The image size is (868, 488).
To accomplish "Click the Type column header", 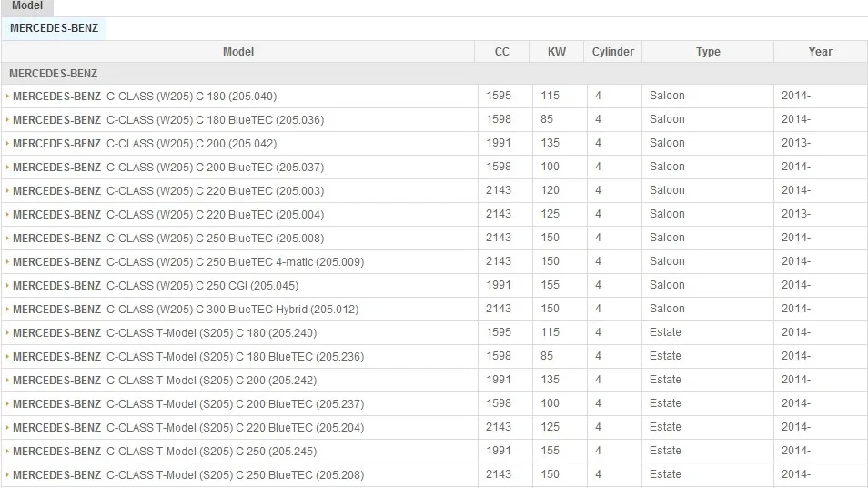I will pos(708,52).
